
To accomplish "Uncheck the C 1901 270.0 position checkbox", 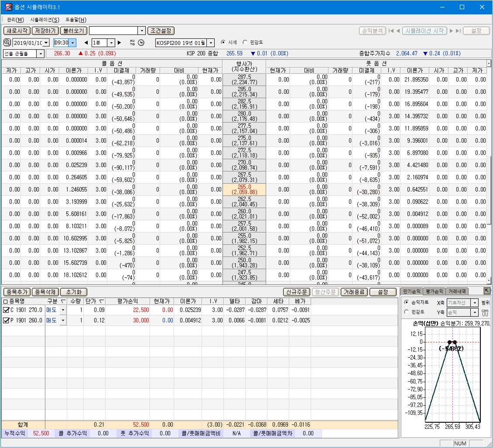I will (6, 310).
